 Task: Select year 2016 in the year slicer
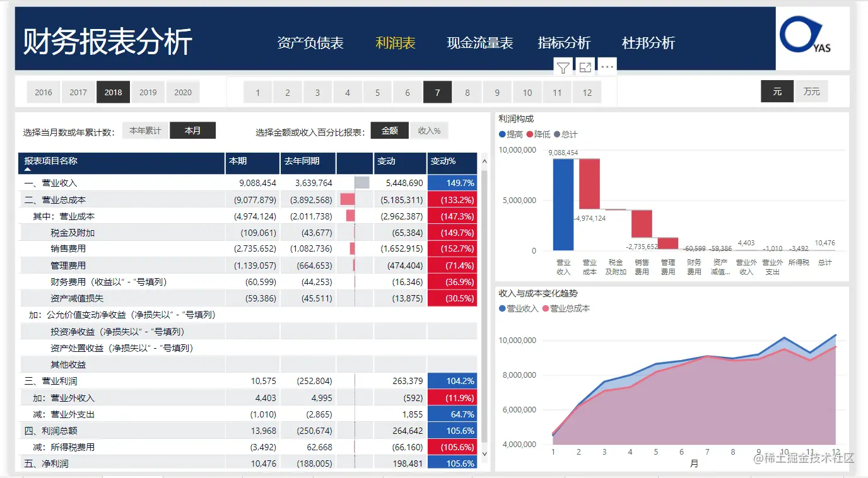pyautogui.click(x=43, y=91)
